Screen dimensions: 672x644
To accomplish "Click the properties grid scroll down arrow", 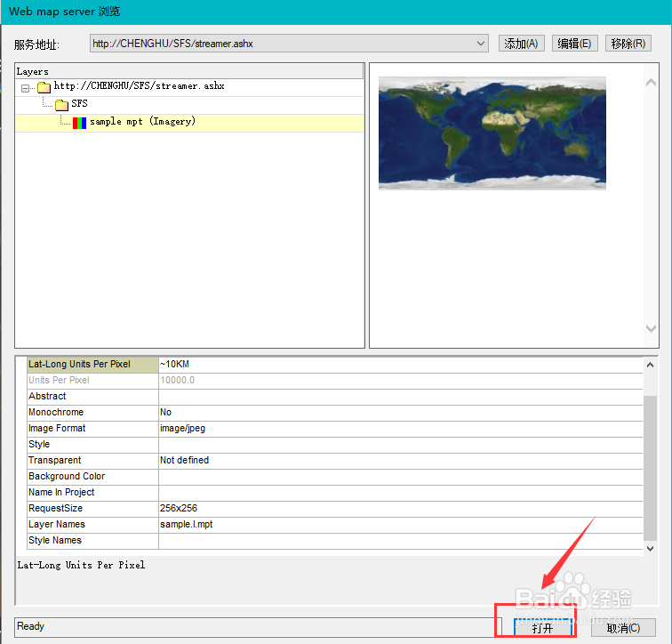I will (x=650, y=549).
